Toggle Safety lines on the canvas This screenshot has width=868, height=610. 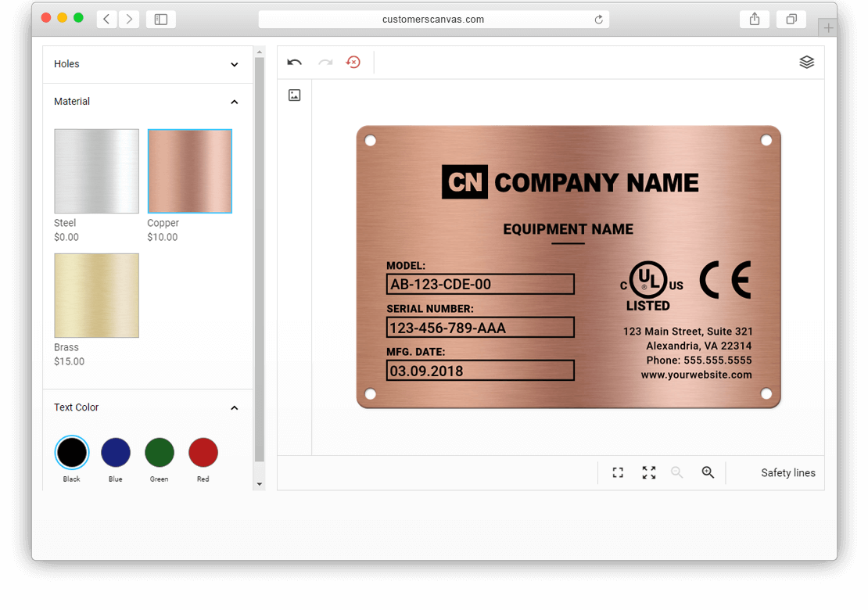(x=787, y=472)
